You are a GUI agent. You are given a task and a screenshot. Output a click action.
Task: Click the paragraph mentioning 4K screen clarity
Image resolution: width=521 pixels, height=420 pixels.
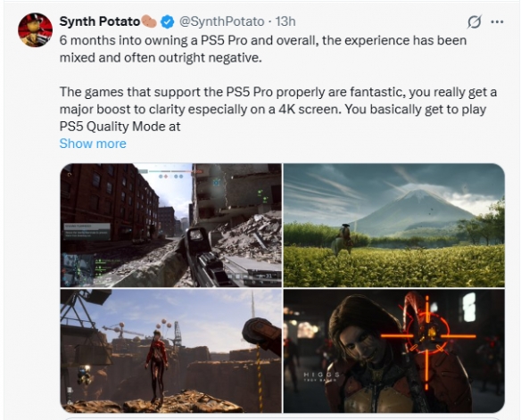click(x=277, y=109)
